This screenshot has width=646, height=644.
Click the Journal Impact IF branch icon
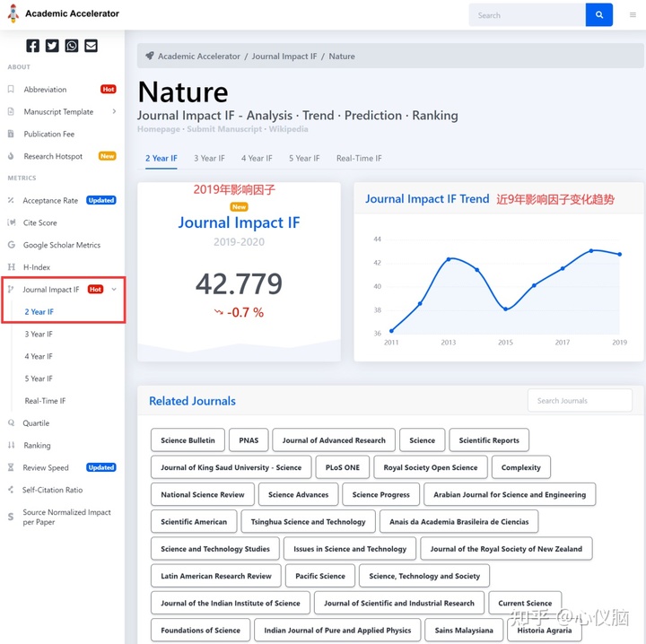[x=11, y=289]
